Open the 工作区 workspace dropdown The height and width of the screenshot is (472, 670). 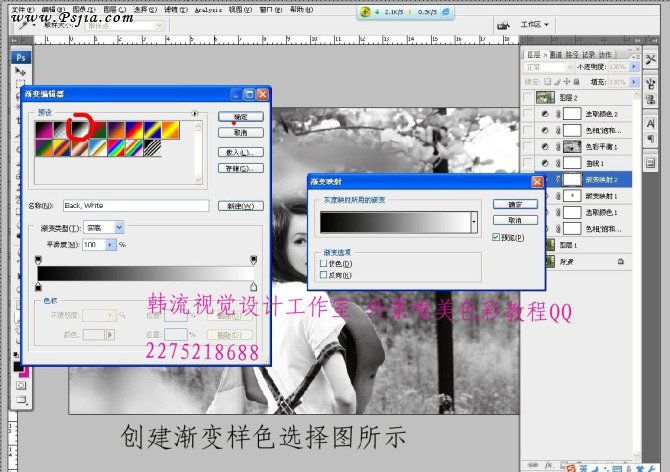535,25
